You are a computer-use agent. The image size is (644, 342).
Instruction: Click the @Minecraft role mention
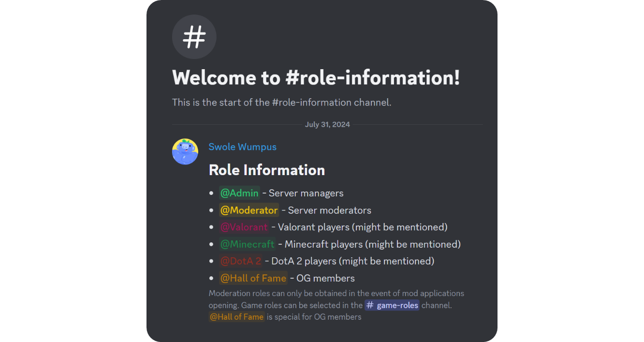pos(247,244)
